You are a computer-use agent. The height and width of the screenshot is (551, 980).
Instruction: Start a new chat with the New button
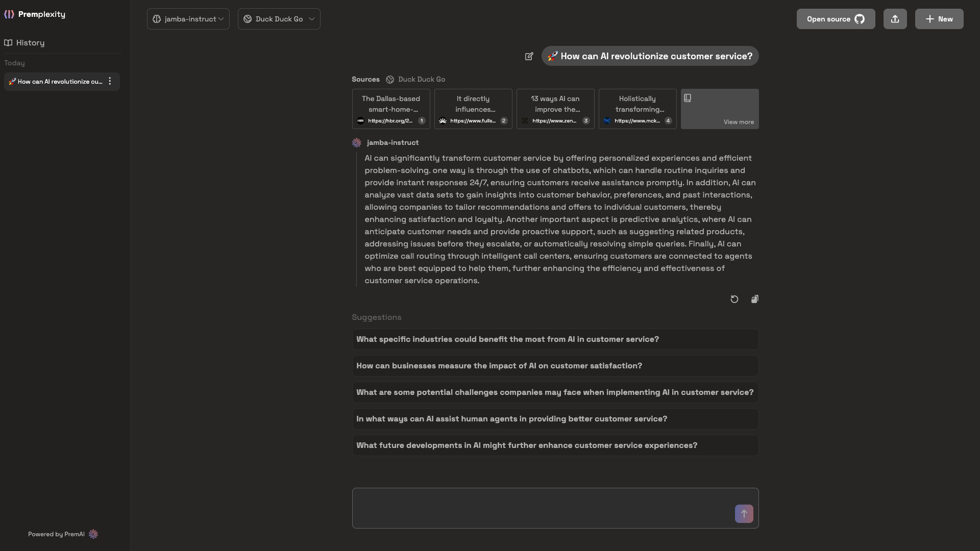coord(939,19)
